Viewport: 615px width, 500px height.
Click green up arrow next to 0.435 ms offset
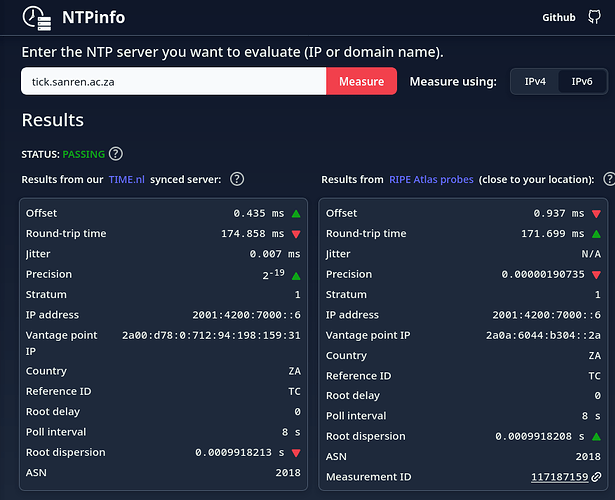coord(296,214)
